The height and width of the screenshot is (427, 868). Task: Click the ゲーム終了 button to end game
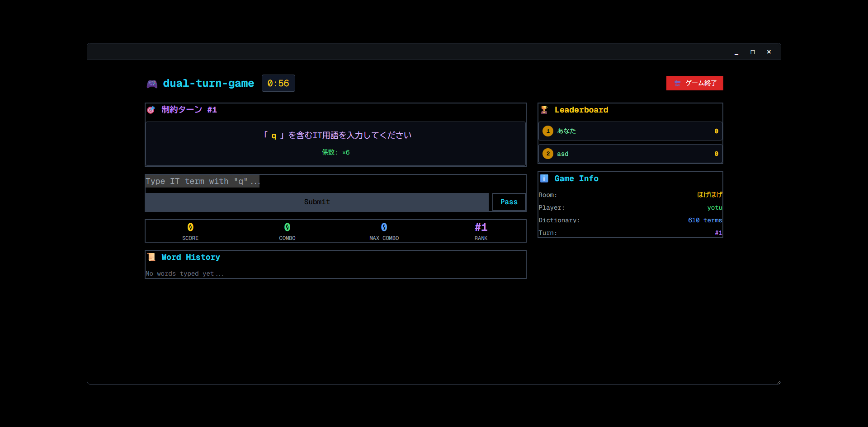(x=694, y=83)
